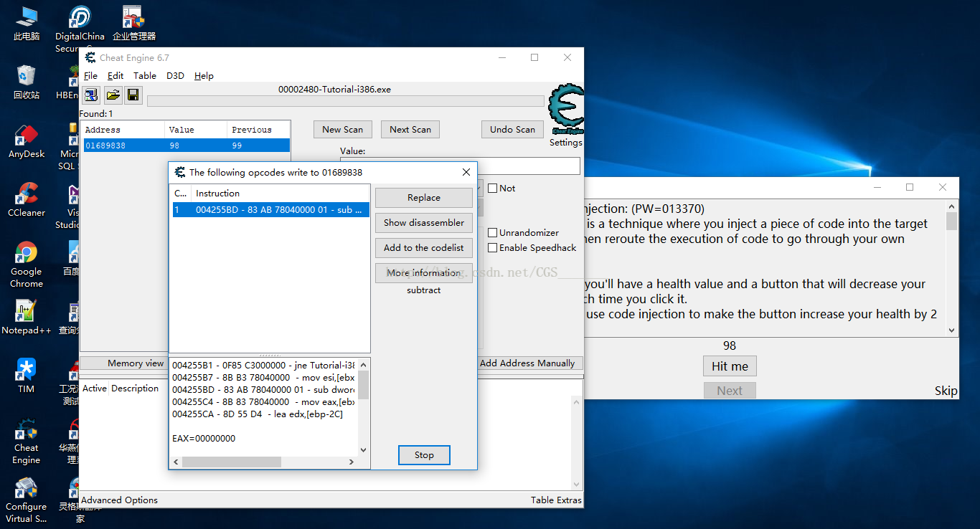Viewport: 980px width, 529px height.
Task: Enable the Unrandomizer checkbox
Action: point(493,233)
